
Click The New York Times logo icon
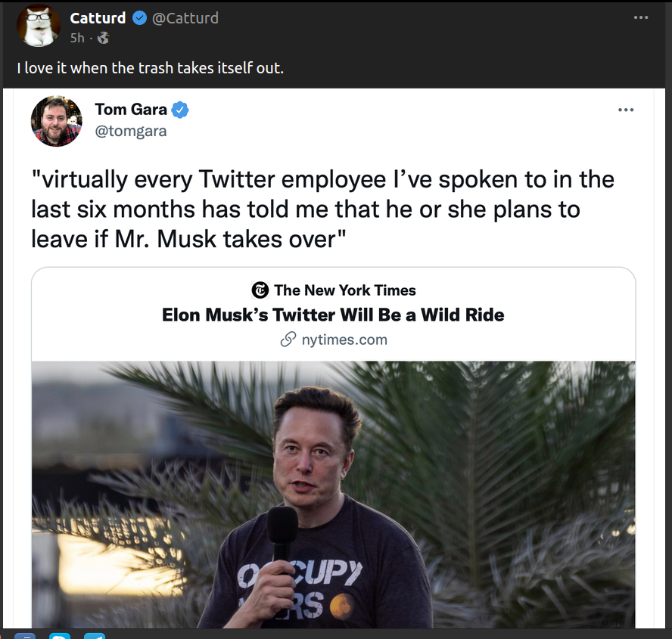(x=260, y=290)
